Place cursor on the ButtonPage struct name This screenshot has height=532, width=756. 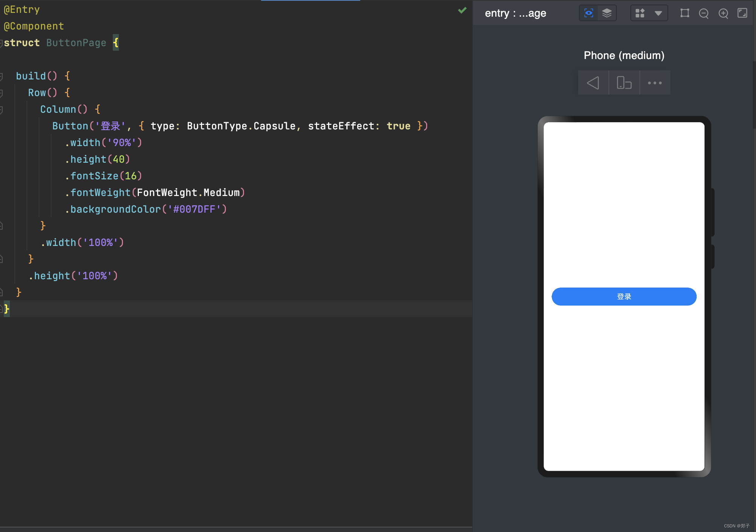76,43
